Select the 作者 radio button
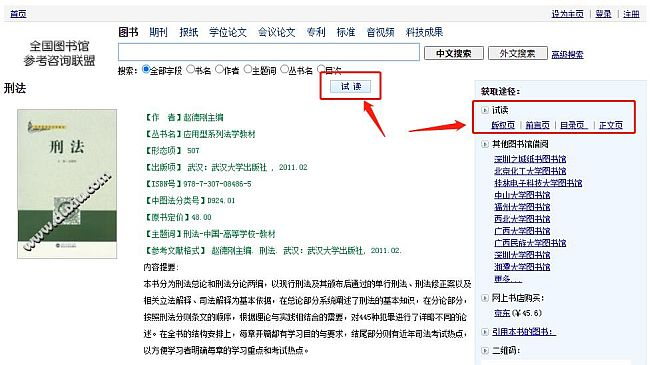This screenshot has height=365, width=650. (220, 69)
